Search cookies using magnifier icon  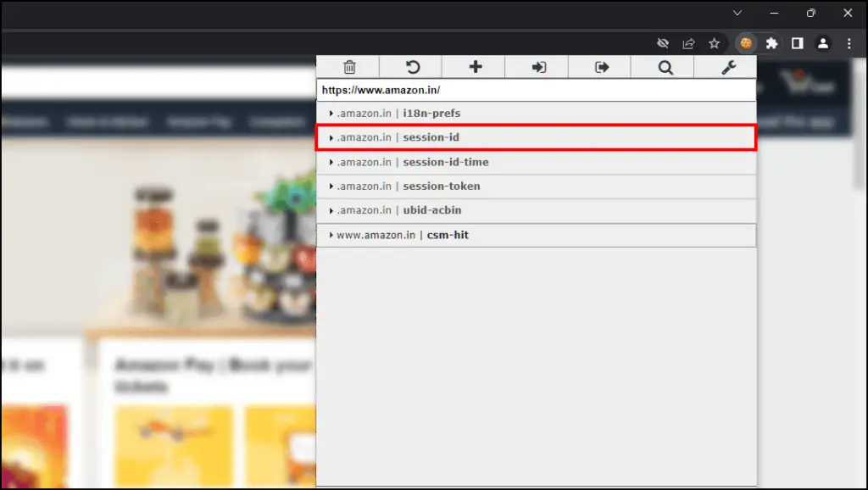(x=665, y=67)
